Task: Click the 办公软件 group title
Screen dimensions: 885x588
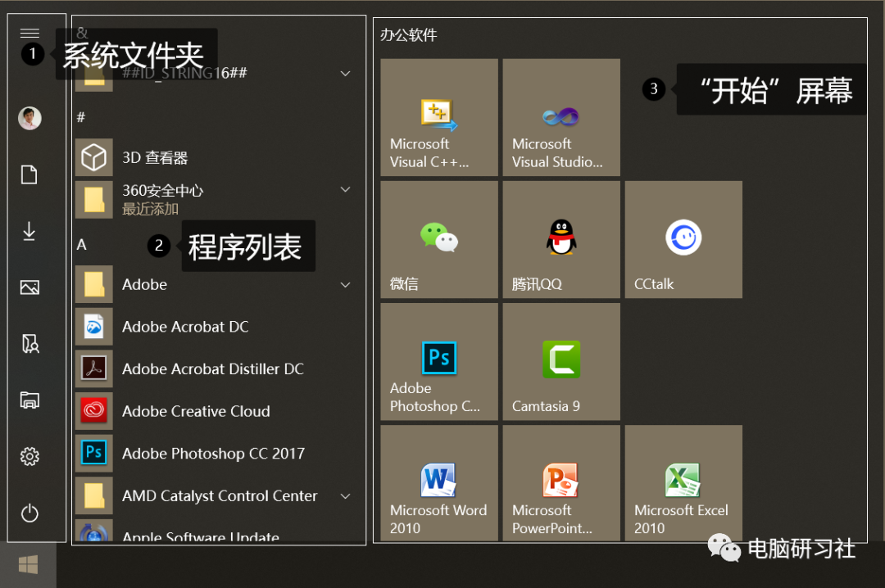Action: tap(409, 35)
